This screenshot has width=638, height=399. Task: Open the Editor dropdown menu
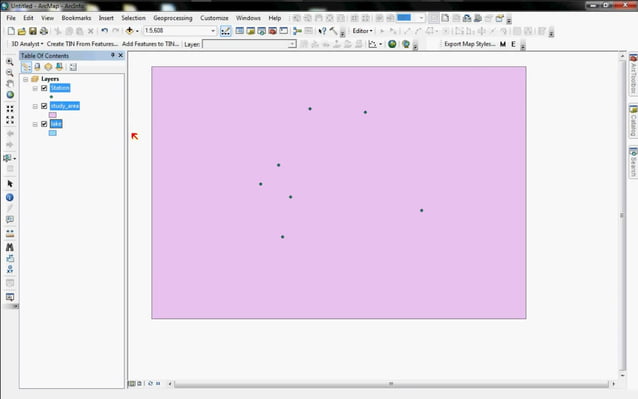tap(362, 31)
